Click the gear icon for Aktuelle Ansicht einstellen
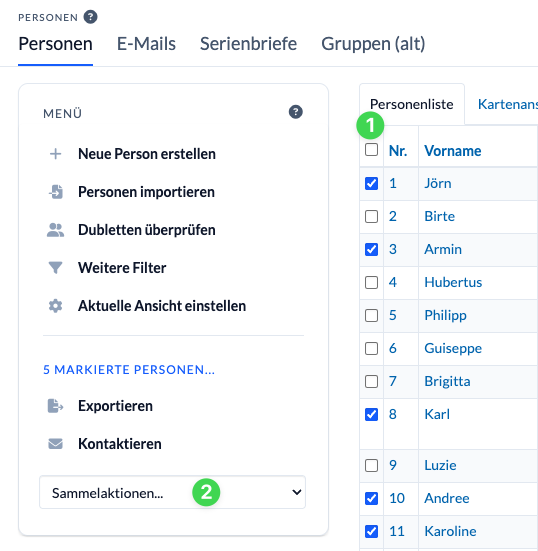The width and height of the screenshot is (538, 551). (x=56, y=306)
